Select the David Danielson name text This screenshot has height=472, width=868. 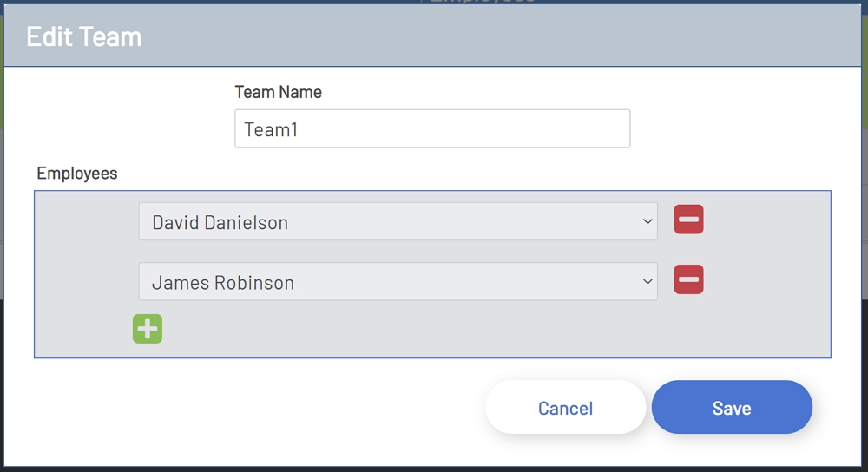coord(220,223)
